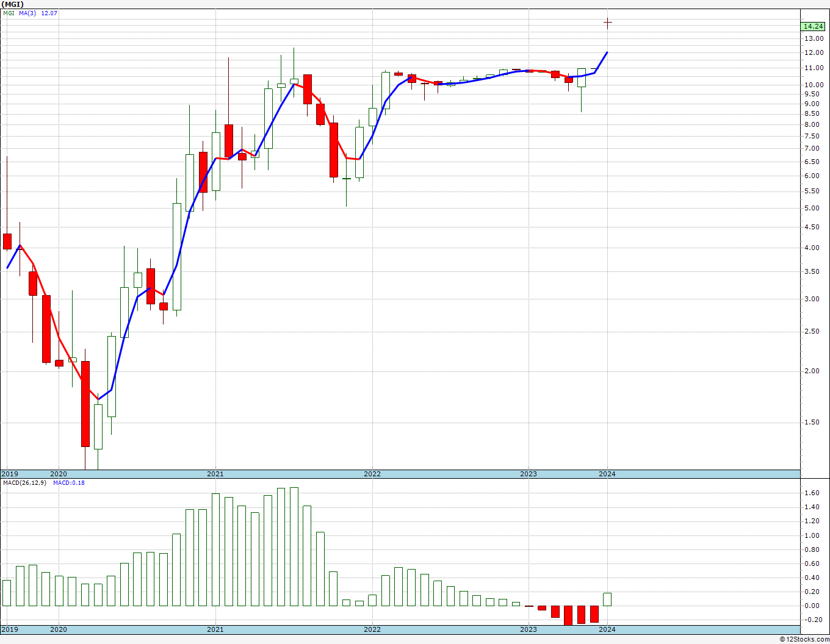Click the 9.00 price axis label
This screenshot has height=644, width=830.
pyautogui.click(x=812, y=104)
